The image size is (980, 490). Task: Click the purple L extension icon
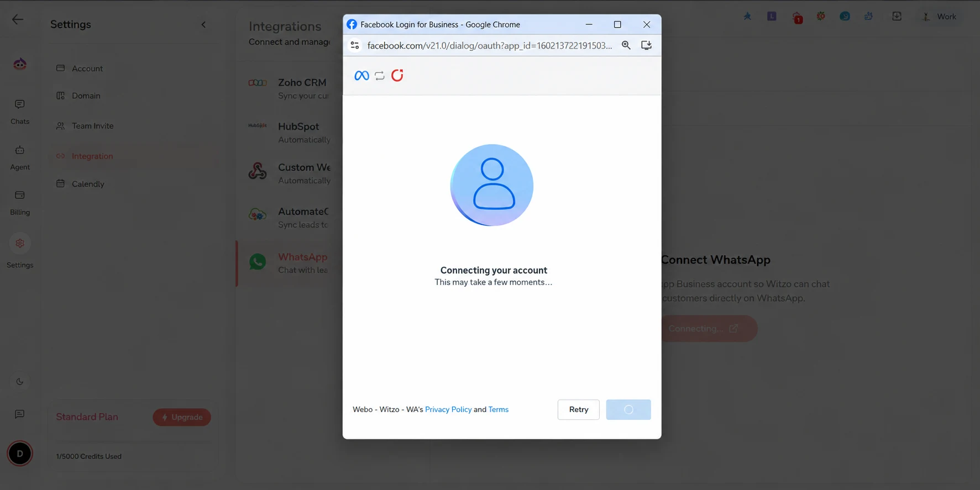772,17
